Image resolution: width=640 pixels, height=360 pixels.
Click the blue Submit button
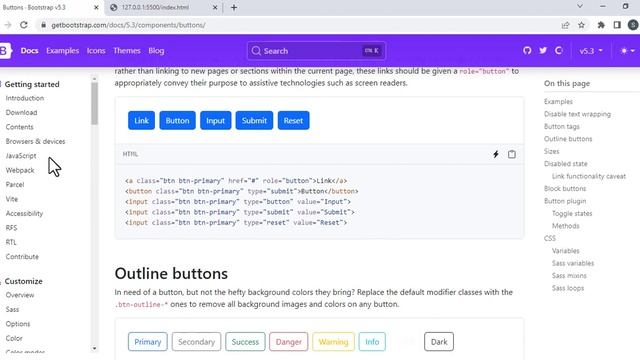coord(254,120)
